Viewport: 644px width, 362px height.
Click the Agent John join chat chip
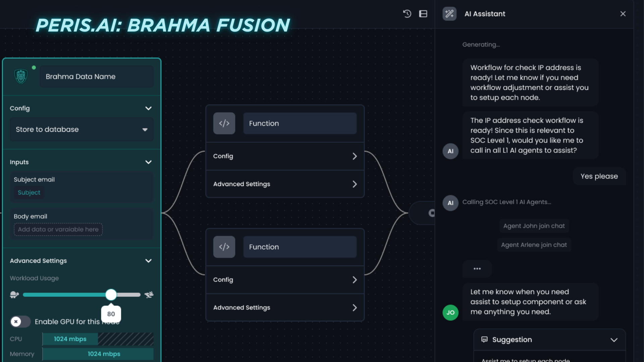pos(534,226)
